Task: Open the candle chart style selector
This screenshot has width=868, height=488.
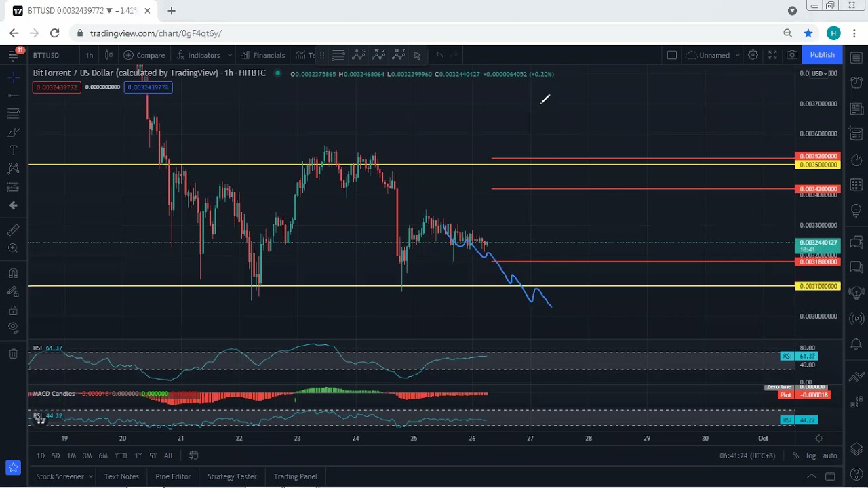Action: [x=108, y=55]
